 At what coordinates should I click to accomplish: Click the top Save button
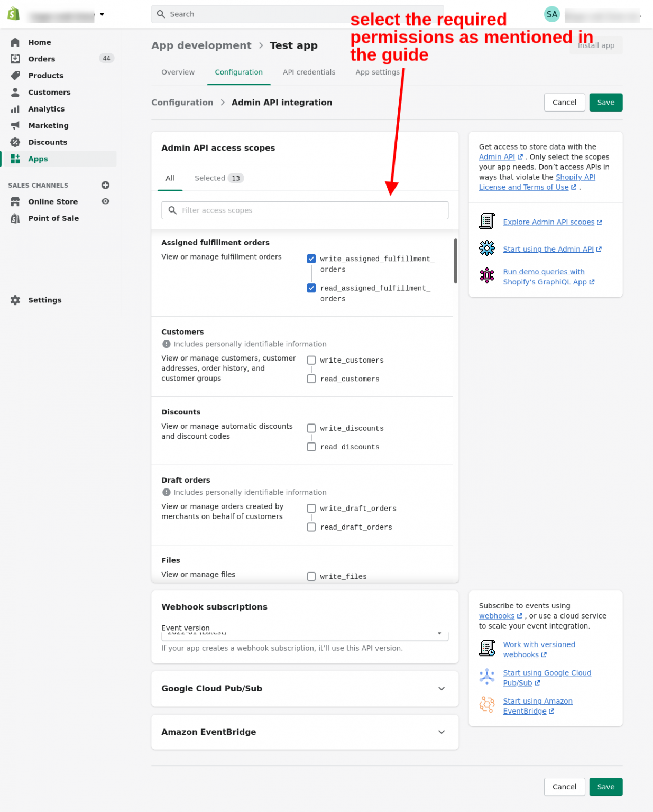(x=605, y=103)
